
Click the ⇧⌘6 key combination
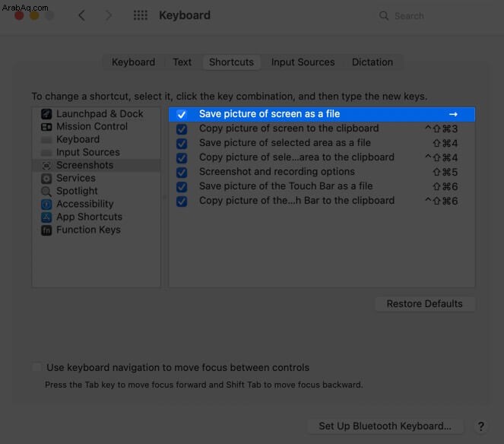pyautogui.click(x=445, y=187)
